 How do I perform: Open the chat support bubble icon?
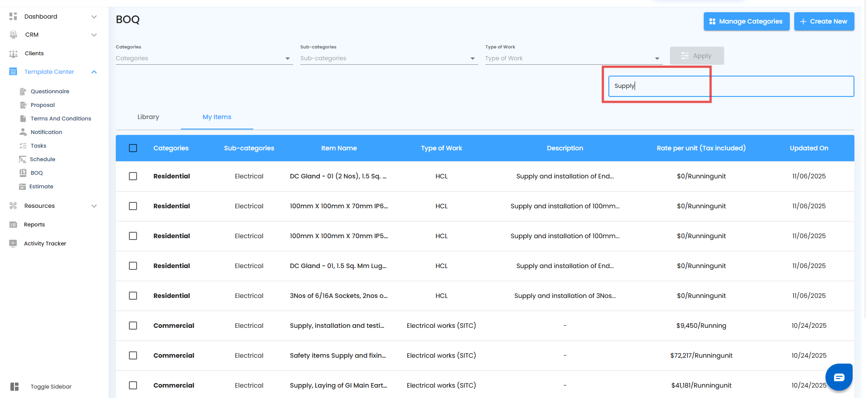tap(839, 377)
